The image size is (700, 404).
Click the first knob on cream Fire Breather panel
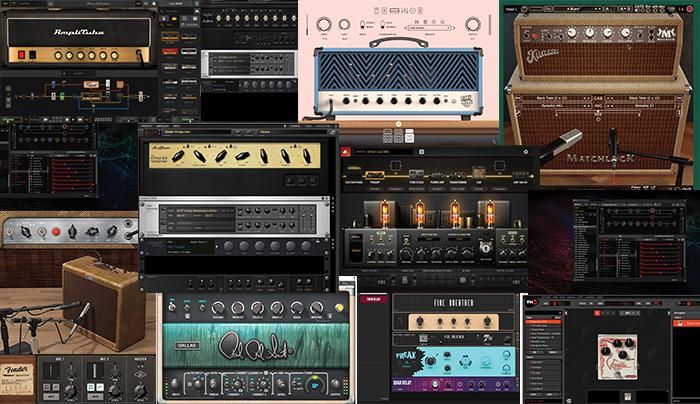point(420,321)
